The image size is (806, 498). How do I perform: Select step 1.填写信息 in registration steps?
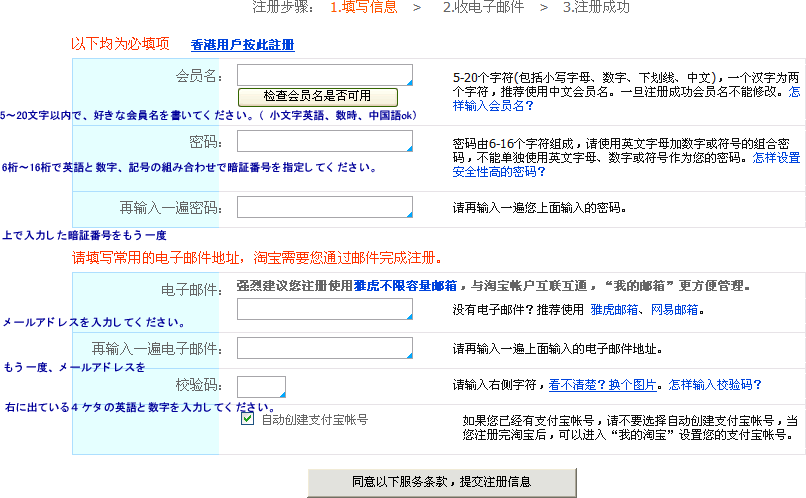coord(364,8)
